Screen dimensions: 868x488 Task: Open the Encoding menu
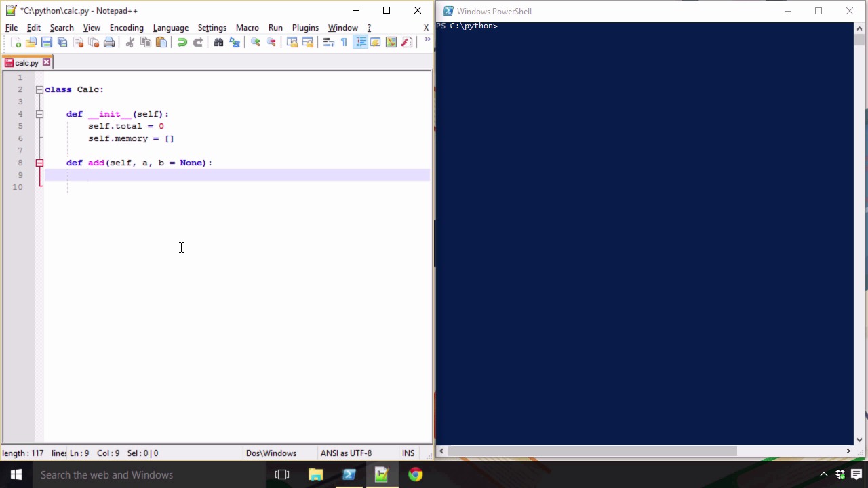coord(127,28)
